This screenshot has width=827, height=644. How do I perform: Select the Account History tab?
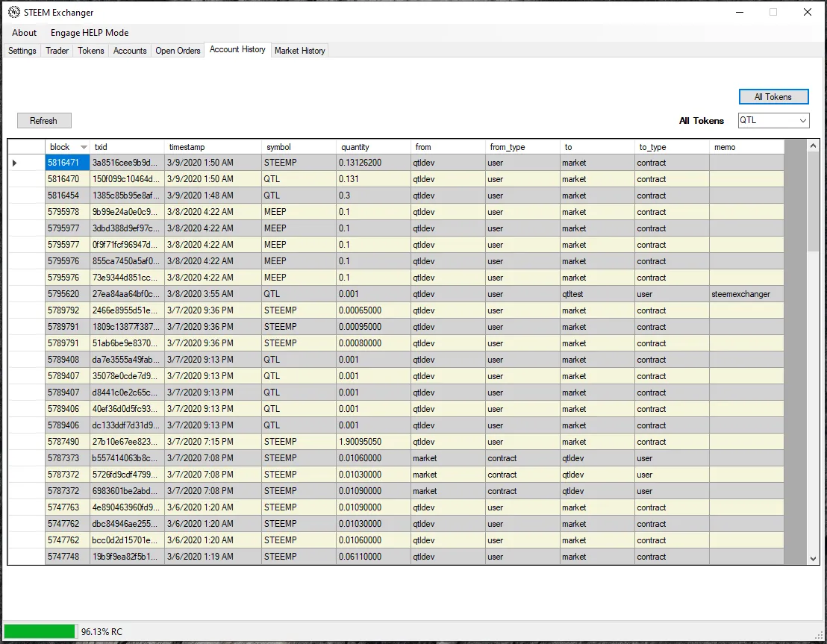[237, 49]
